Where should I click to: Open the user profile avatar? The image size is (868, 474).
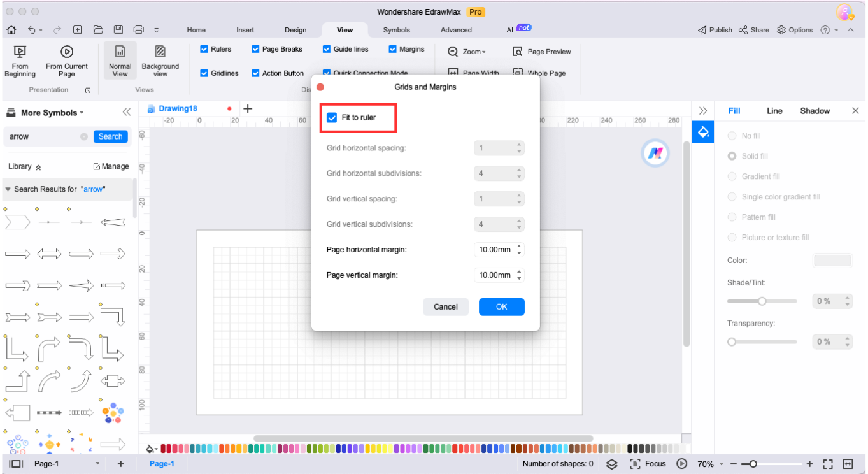tap(845, 12)
